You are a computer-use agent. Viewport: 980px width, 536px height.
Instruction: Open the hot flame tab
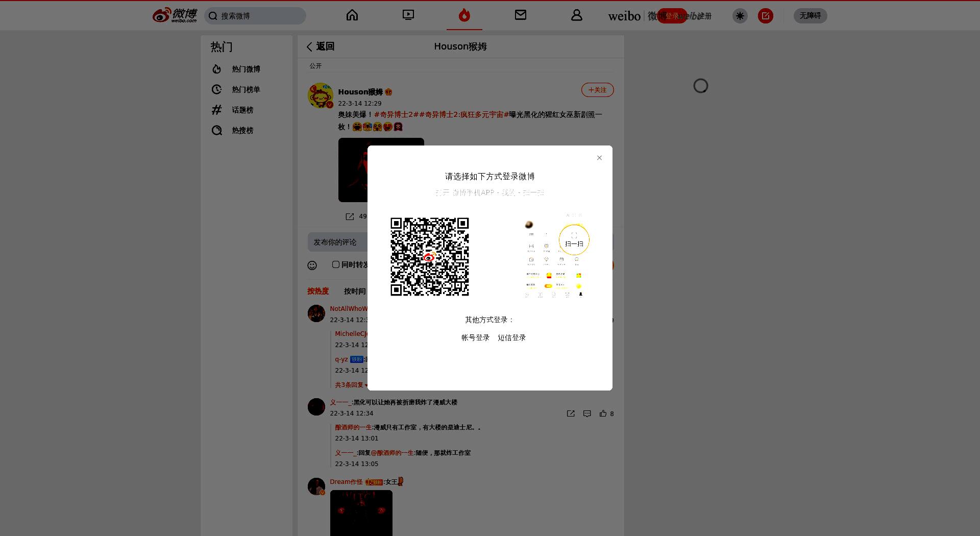click(464, 15)
